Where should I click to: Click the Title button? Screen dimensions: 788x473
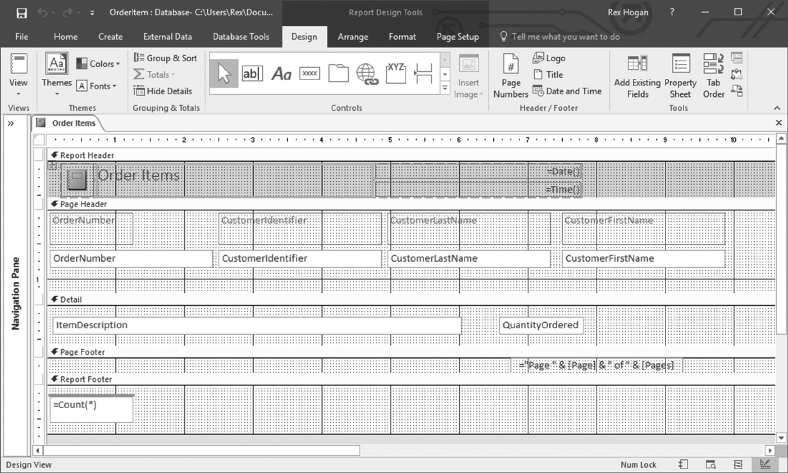[548, 74]
